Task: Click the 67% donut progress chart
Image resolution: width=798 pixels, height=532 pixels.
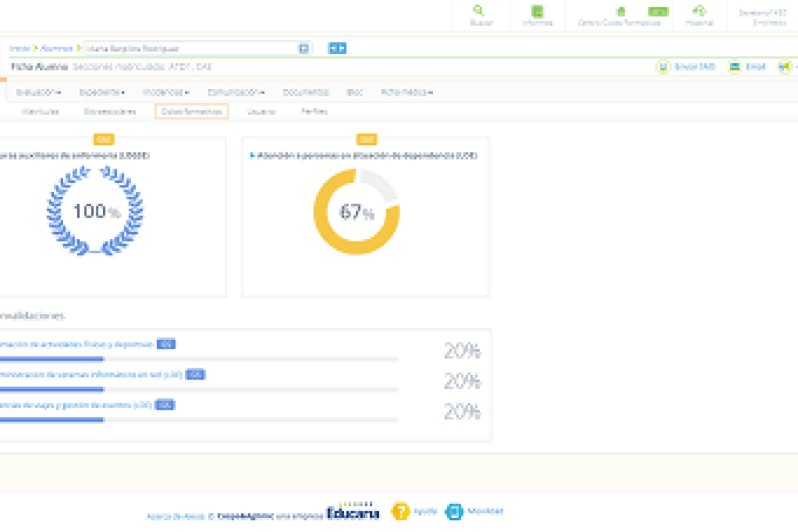Action: (x=356, y=211)
